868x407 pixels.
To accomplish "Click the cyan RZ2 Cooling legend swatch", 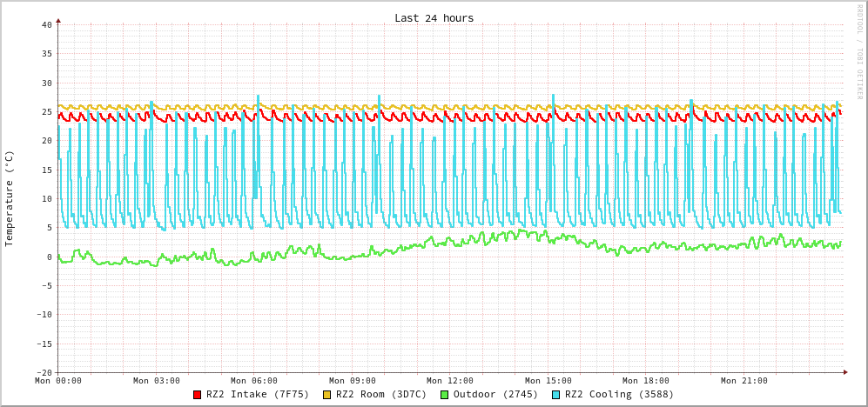I will pos(555,395).
